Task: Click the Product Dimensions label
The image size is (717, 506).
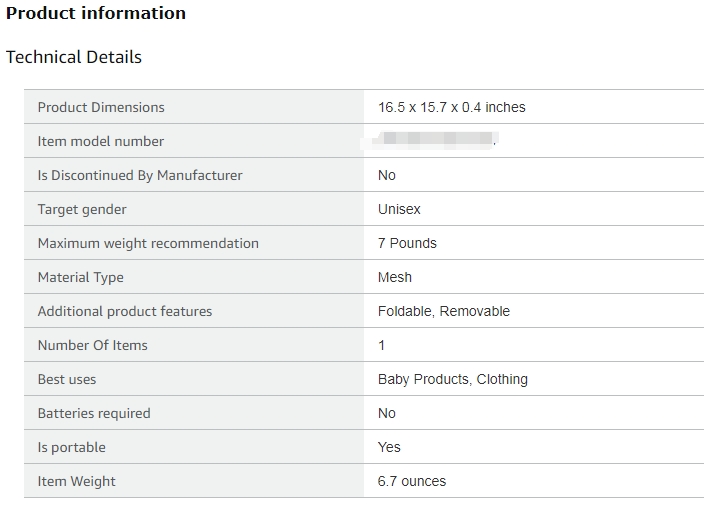Action: pyautogui.click(x=101, y=107)
